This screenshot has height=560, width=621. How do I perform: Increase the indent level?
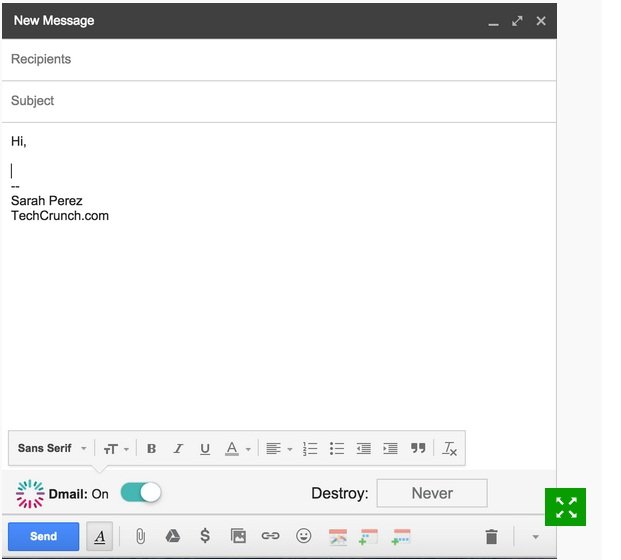pos(390,449)
